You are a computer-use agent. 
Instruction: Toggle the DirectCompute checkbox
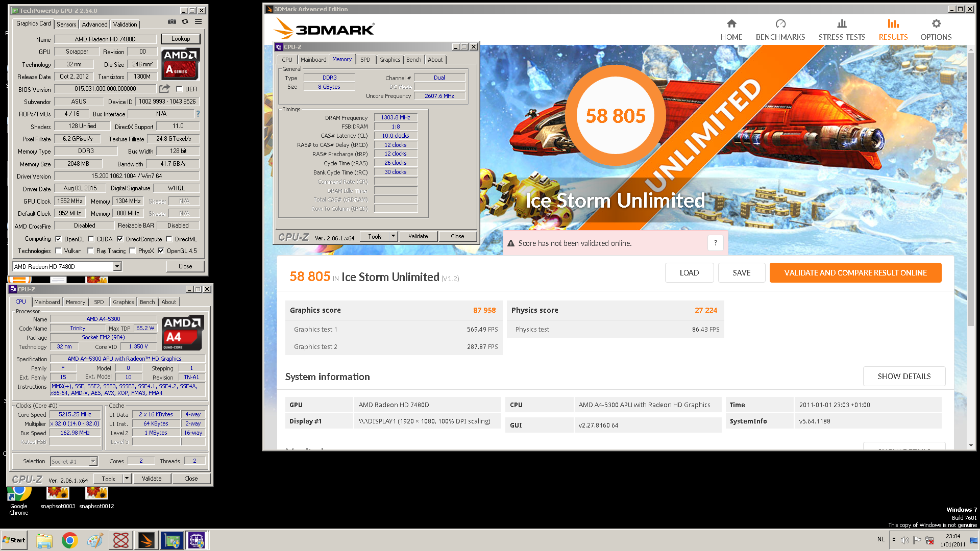(120, 239)
